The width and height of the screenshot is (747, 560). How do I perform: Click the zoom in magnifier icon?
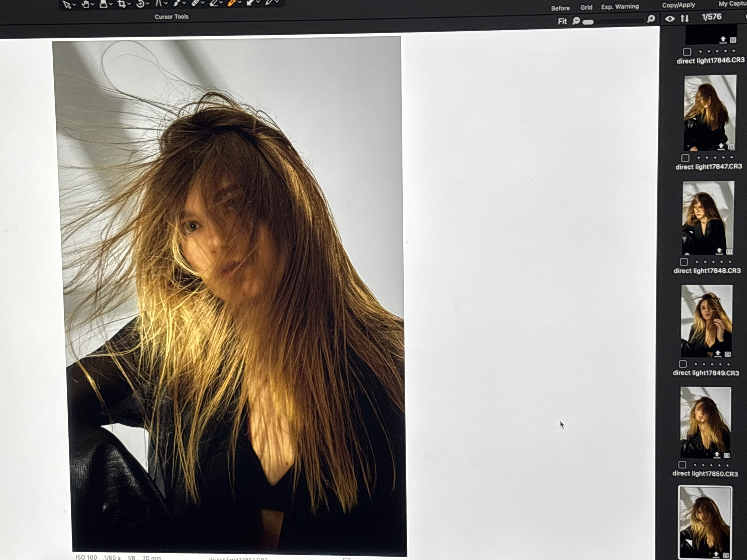[651, 19]
